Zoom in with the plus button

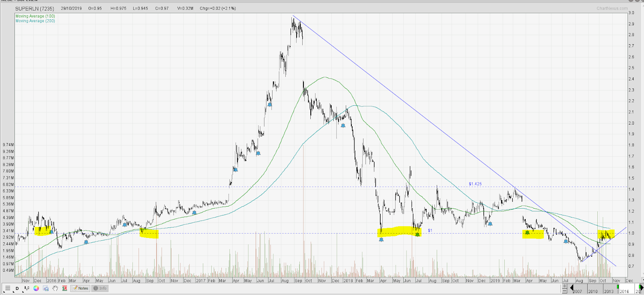click(x=565, y=286)
